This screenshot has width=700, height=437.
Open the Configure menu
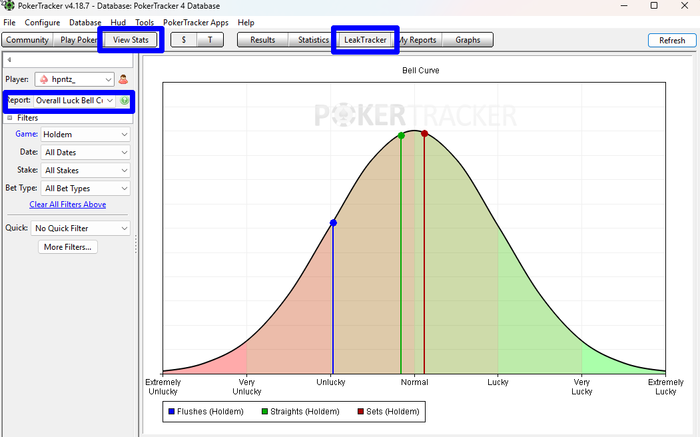click(42, 22)
